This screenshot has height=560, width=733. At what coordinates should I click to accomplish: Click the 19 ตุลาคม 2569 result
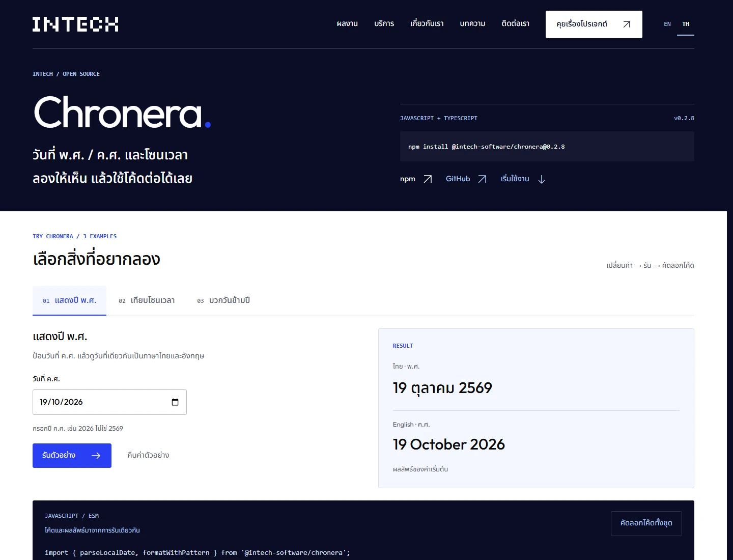point(442,388)
